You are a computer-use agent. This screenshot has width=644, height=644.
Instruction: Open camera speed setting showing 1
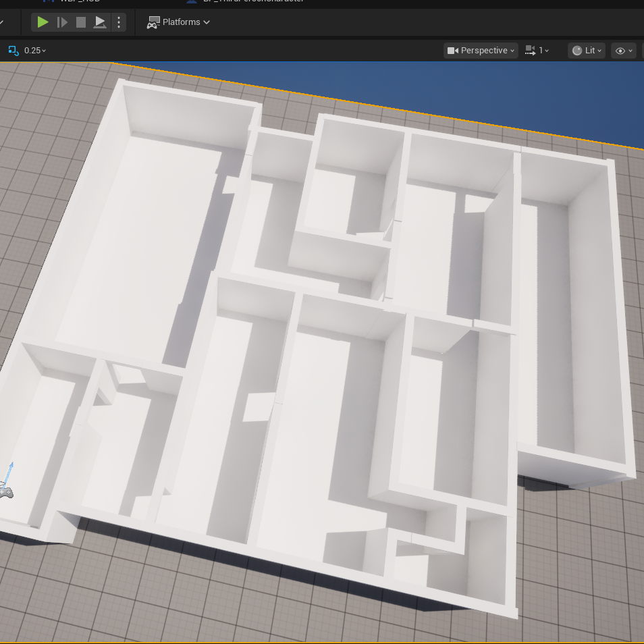(x=537, y=51)
